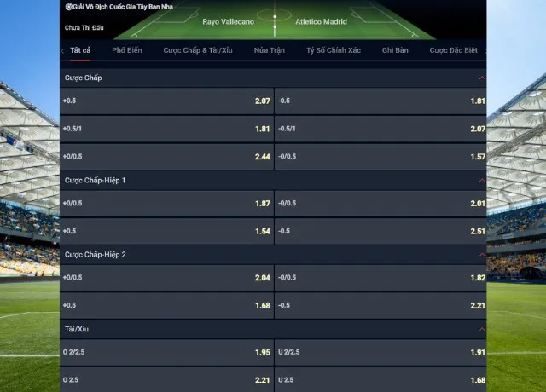
Task: Collapse the Cược Chấp-Hiệp 2 section
Action: click(x=482, y=255)
